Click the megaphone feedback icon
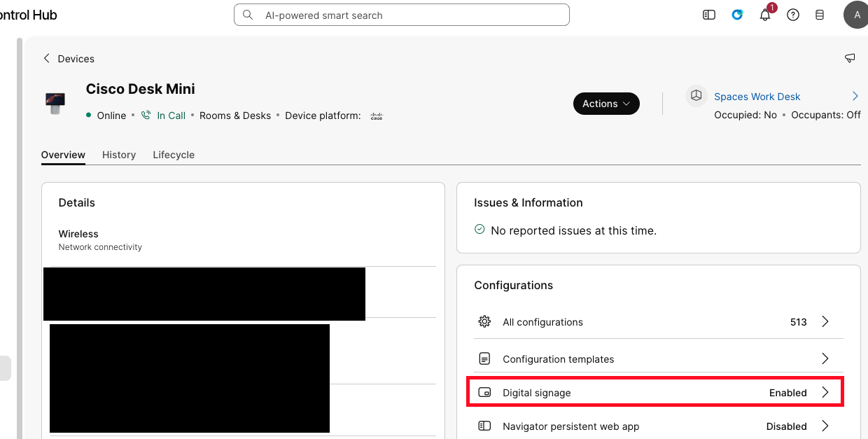Screen dimensions: 868x439 [x=850, y=58]
